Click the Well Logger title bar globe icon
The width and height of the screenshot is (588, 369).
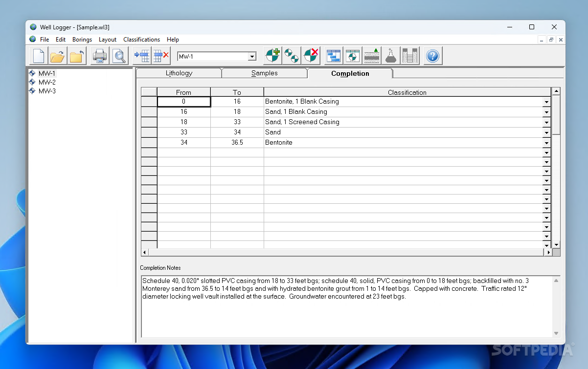coord(33,27)
